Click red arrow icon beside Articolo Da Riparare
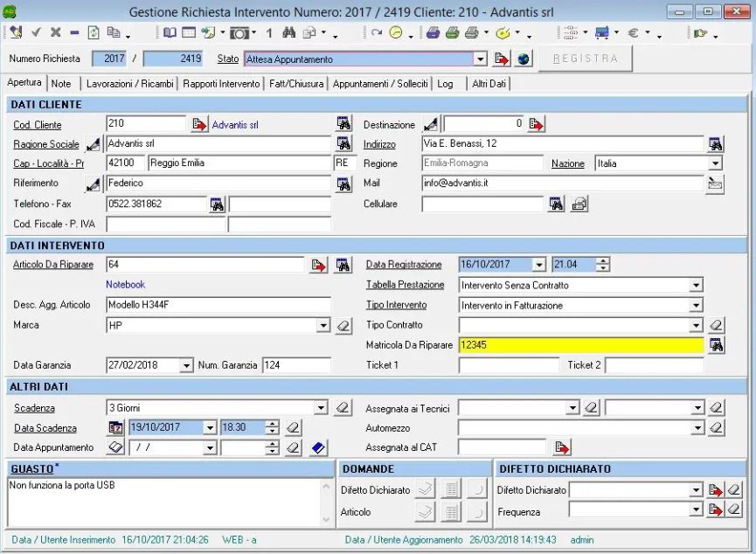756x554 pixels. click(x=318, y=265)
